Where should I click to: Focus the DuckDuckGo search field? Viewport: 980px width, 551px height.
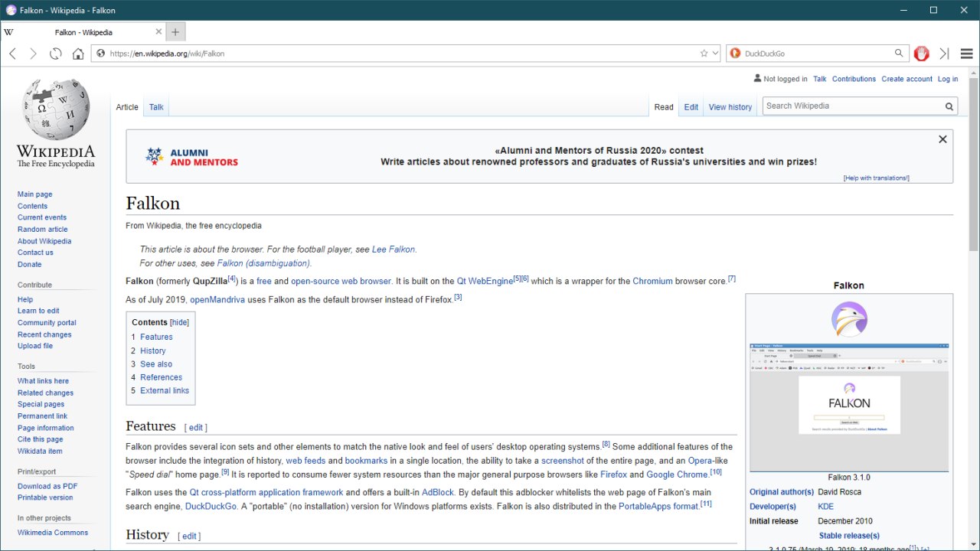pyautogui.click(x=818, y=54)
